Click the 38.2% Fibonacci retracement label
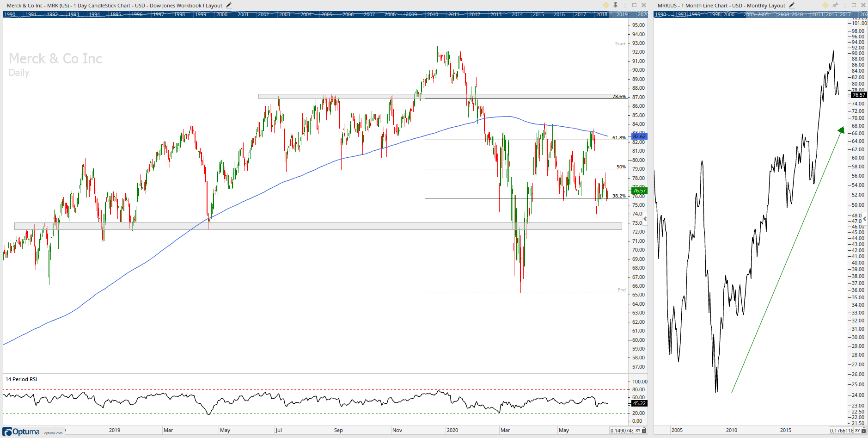Viewport: 868px width, 438px height. (x=619, y=196)
